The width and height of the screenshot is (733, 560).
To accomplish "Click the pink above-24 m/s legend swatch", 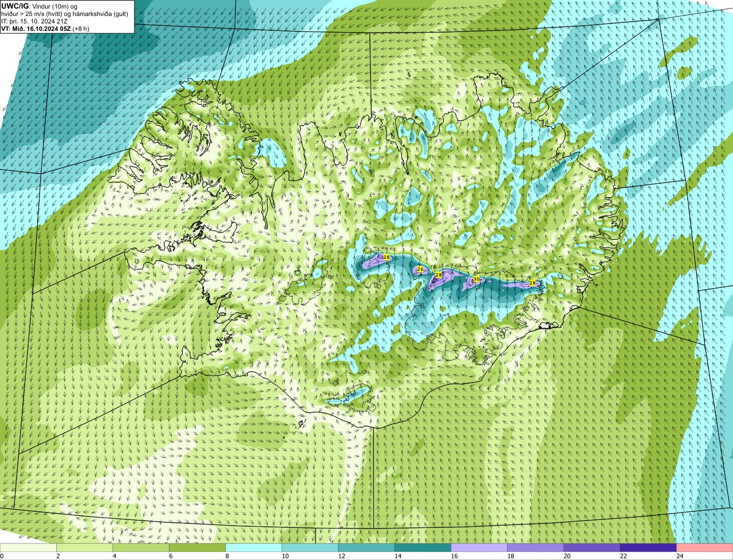I will [x=705, y=547].
